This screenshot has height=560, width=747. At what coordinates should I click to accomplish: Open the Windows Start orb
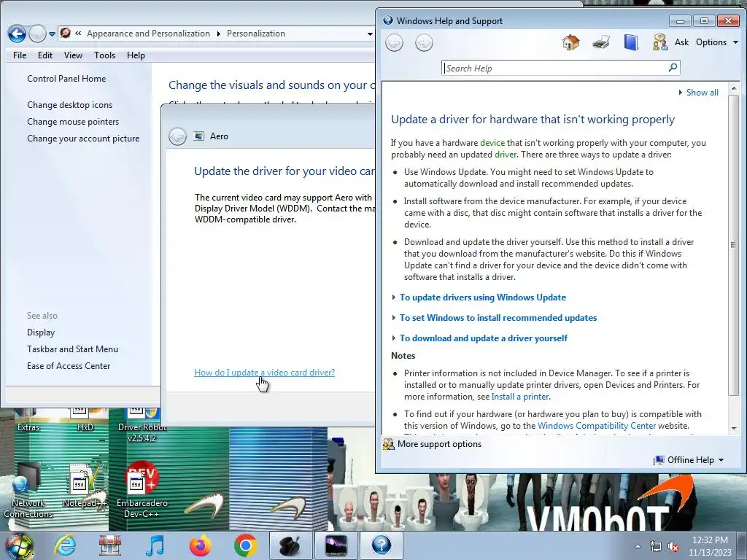(18, 546)
